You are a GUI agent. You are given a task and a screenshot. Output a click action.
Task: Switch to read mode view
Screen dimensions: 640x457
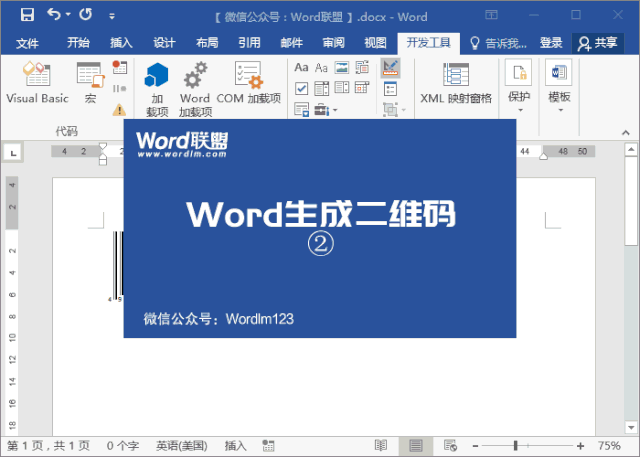[380, 446]
